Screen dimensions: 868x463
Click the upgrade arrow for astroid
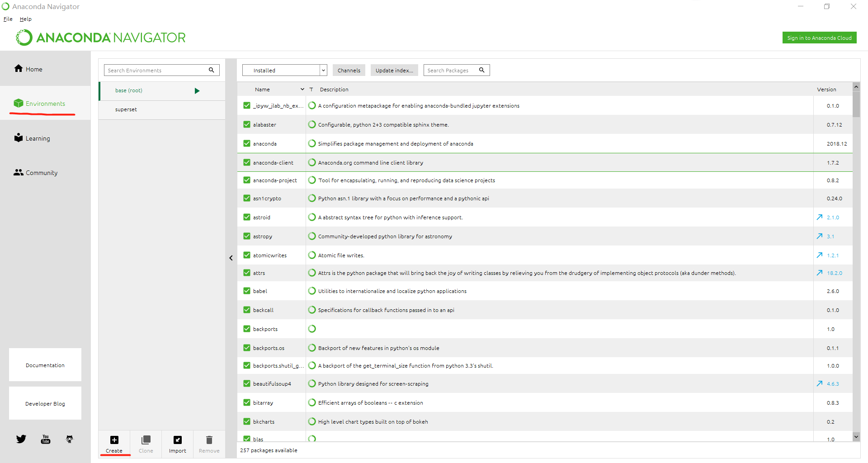(x=820, y=217)
